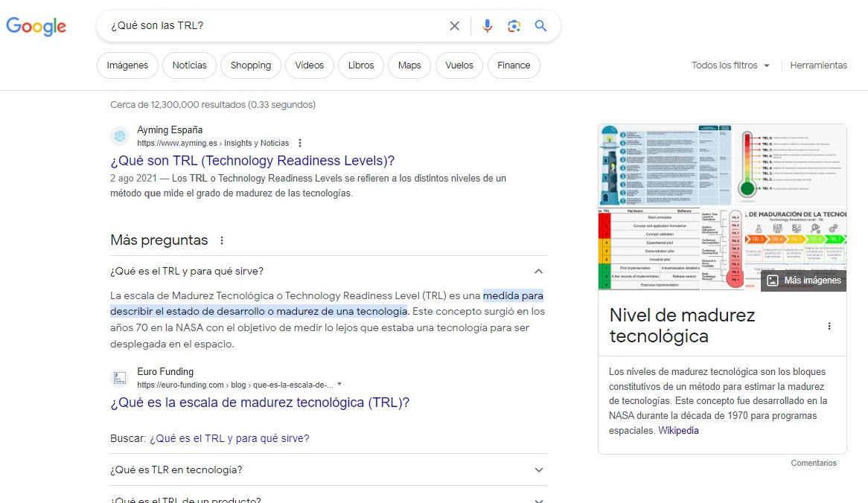
Task: Click the Google logo
Action: (x=36, y=26)
